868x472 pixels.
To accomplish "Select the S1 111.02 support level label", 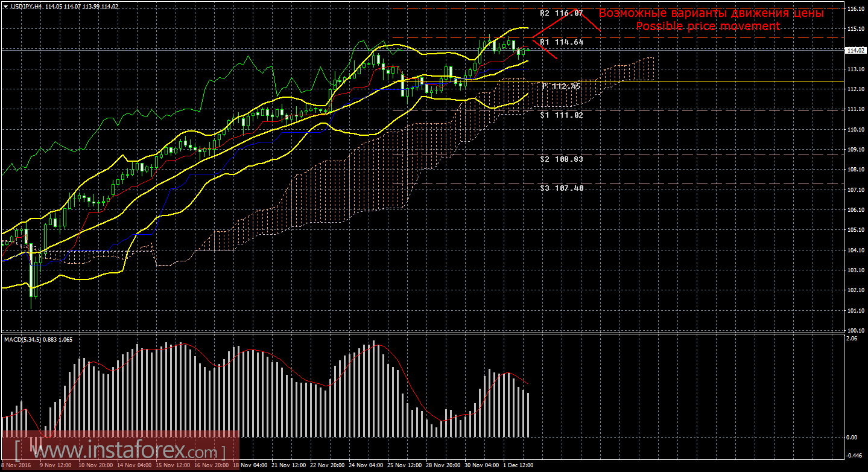I will click(x=561, y=115).
